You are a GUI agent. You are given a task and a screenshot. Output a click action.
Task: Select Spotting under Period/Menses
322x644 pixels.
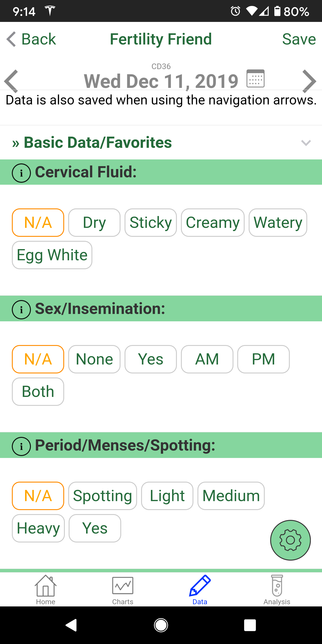point(102,496)
